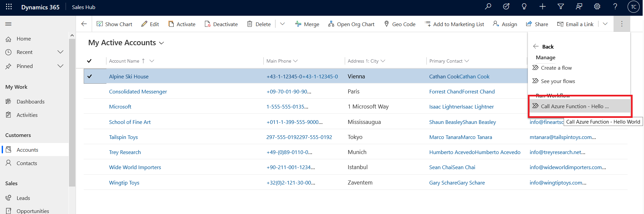Click Show Chart in the toolbar
This screenshot has height=214, width=644.
point(114,24)
